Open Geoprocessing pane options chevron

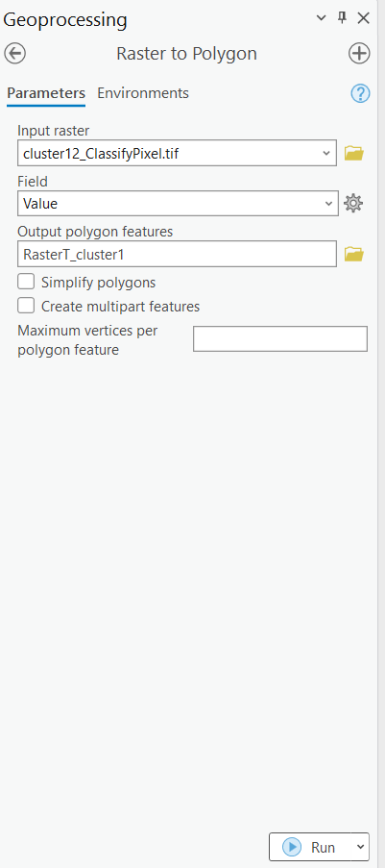pyautogui.click(x=321, y=18)
